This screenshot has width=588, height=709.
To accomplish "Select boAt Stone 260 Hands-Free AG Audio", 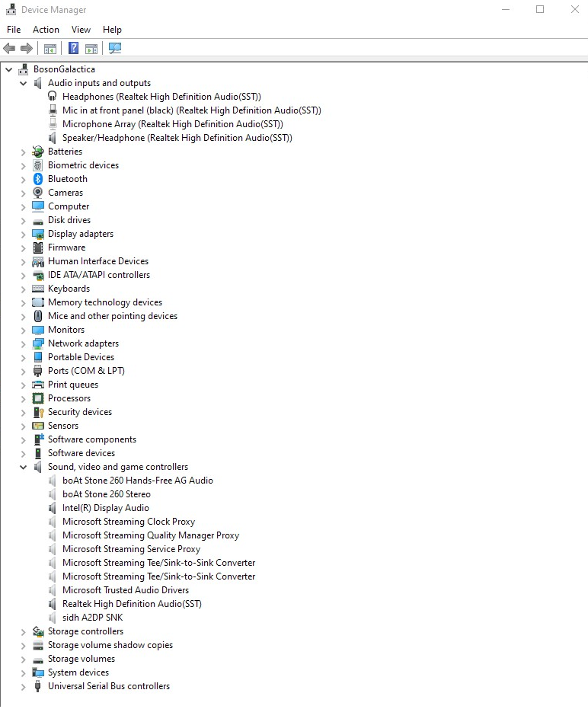I will 138,481.
